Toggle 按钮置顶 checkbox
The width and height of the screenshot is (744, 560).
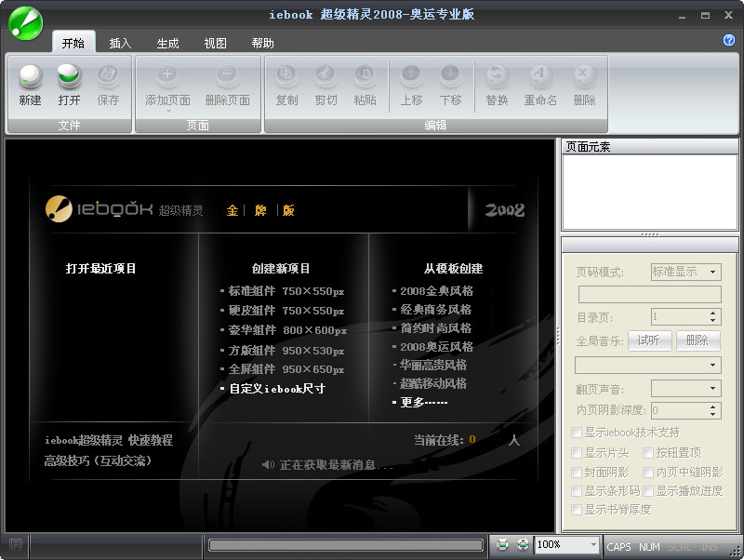pos(648,453)
